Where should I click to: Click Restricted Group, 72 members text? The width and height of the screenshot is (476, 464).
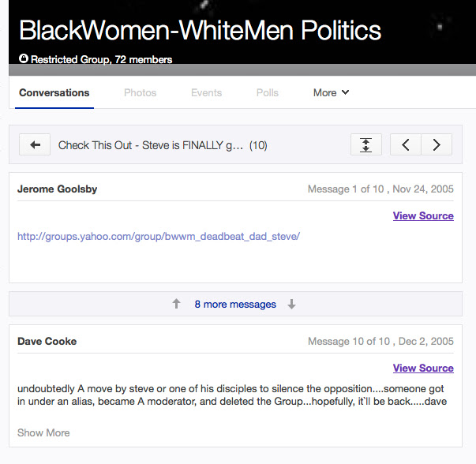[101, 59]
